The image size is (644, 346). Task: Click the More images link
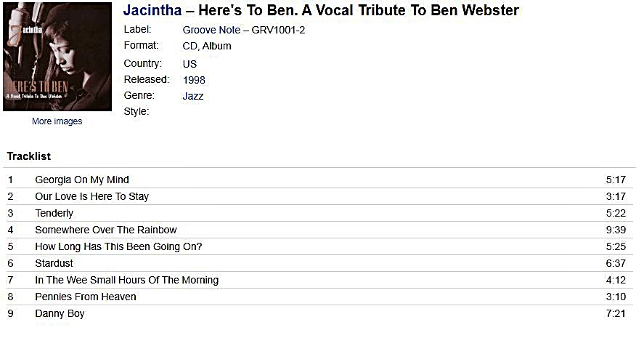coord(57,121)
